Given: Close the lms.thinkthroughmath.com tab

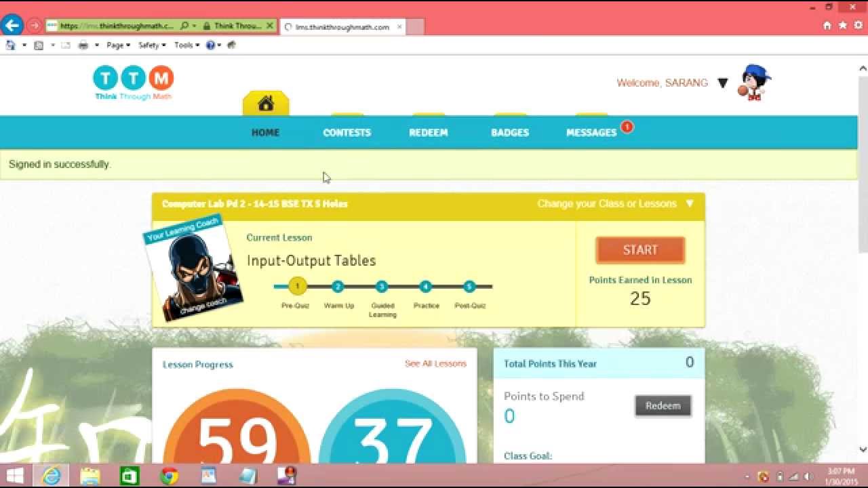Looking at the screenshot, I should click(399, 27).
